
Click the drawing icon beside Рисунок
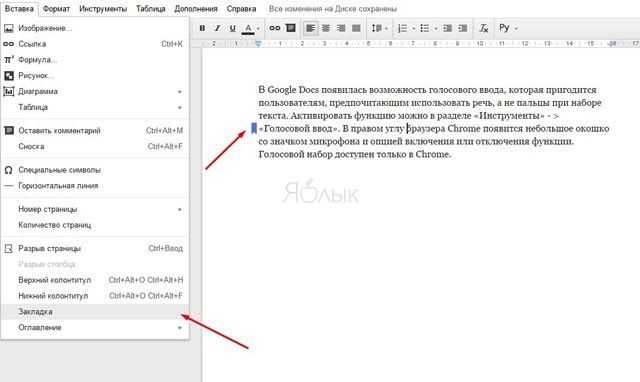tap(9, 76)
